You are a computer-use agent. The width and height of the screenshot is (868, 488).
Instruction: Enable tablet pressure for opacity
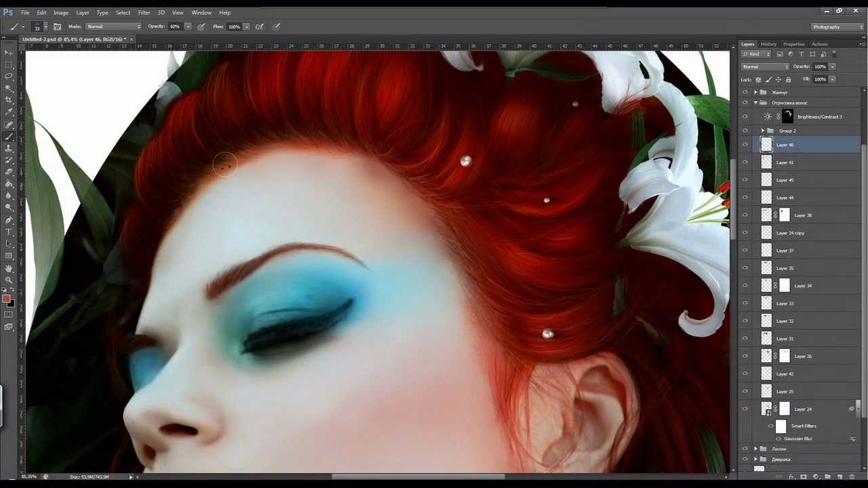tap(201, 26)
